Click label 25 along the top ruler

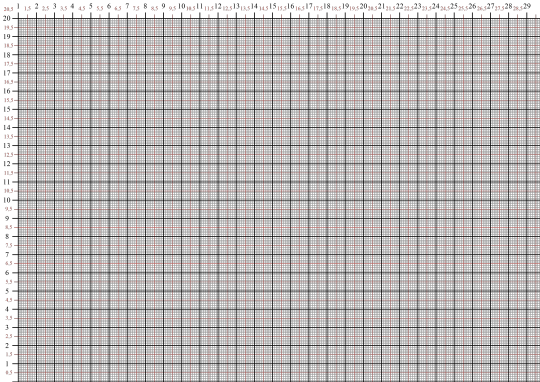(454, 6)
